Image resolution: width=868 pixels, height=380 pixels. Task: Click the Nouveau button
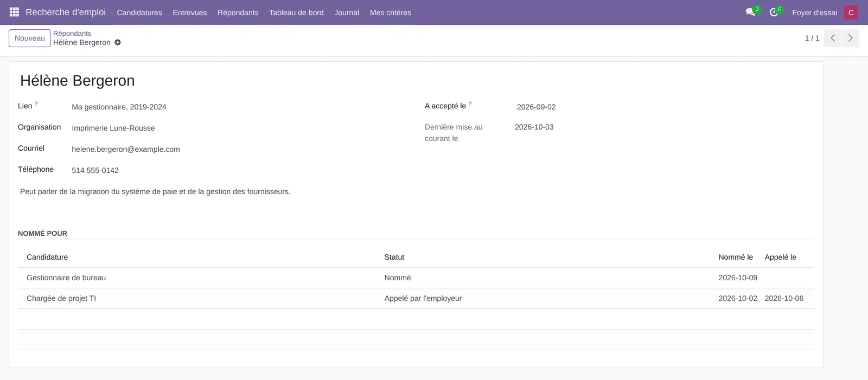pyautogui.click(x=30, y=38)
